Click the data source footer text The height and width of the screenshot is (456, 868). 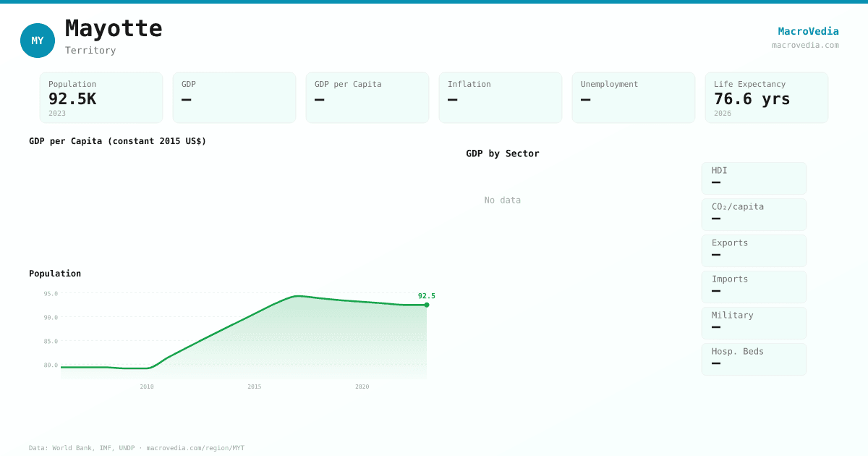pyautogui.click(x=137, y=448)
